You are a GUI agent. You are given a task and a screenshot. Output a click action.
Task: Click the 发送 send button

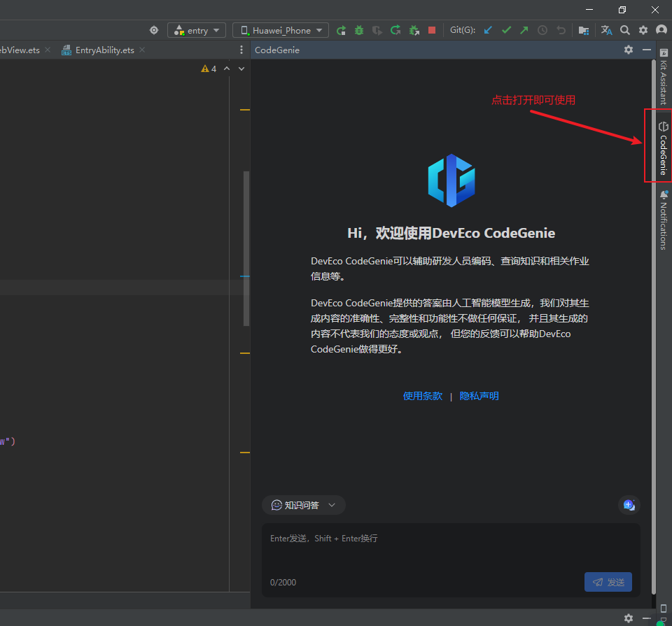[608, 582]
